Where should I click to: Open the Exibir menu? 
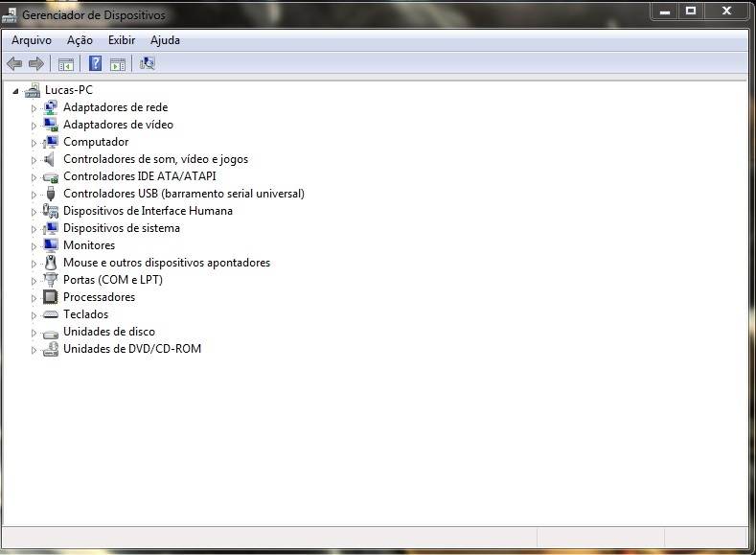[x=122, y=40]
